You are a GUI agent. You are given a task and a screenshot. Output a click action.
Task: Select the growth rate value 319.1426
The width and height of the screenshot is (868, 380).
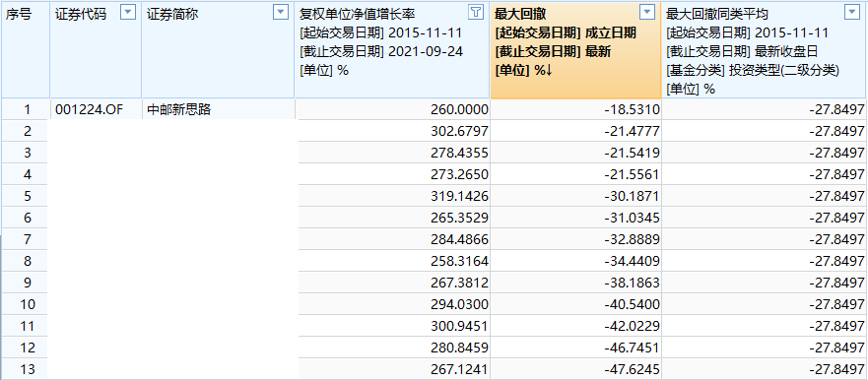point(459,196)
